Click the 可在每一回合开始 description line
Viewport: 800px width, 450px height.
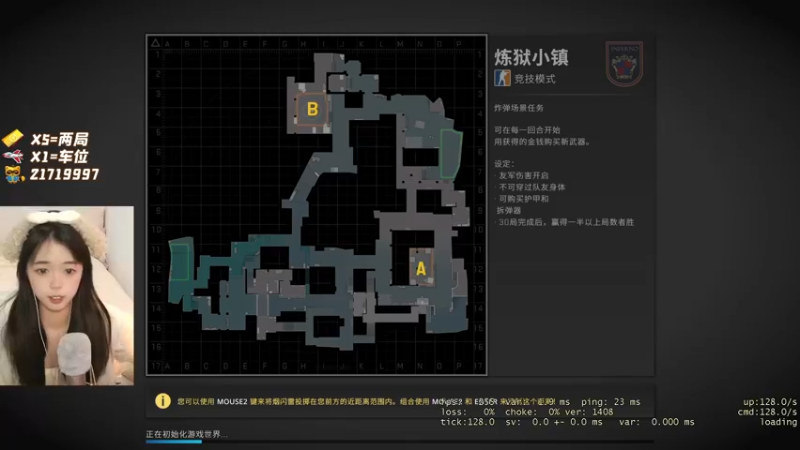pos(527,130)
